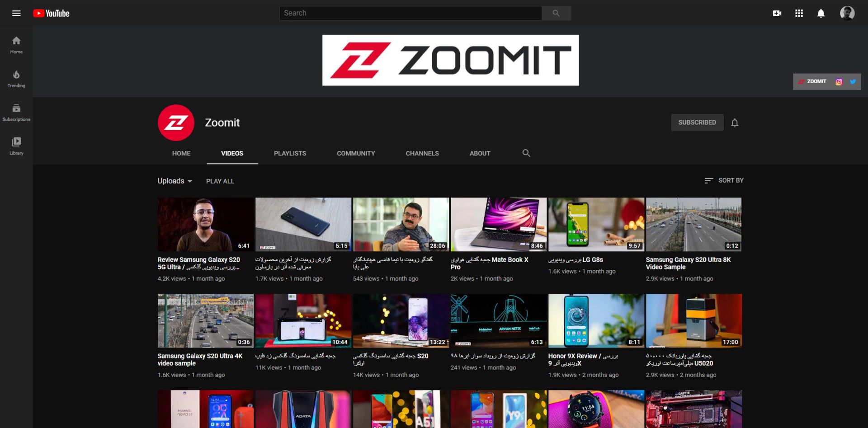Toggle channel notification bell beside Subscribed
868x428 pixels.
(735, 122)
